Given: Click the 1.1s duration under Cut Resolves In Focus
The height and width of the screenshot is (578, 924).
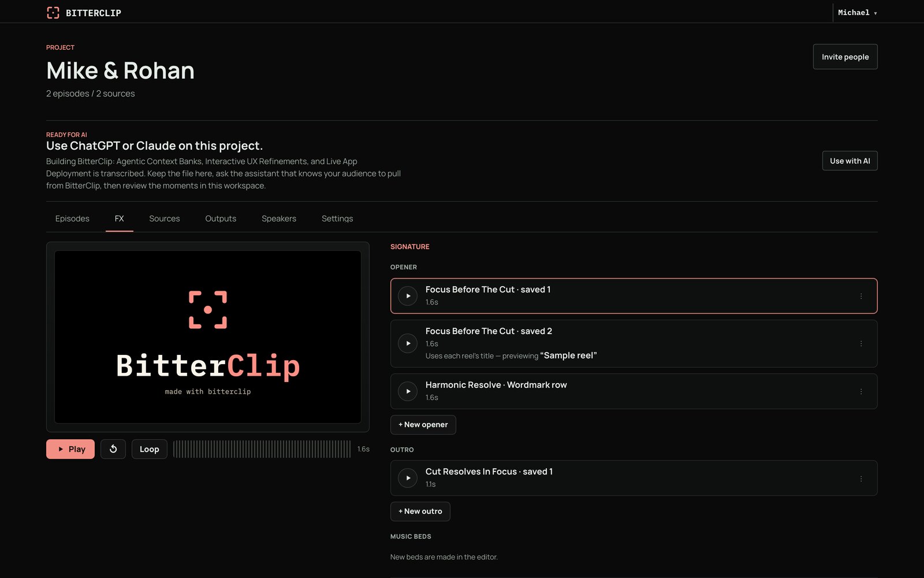Looking at the screenshot, I should coord(431,484).
